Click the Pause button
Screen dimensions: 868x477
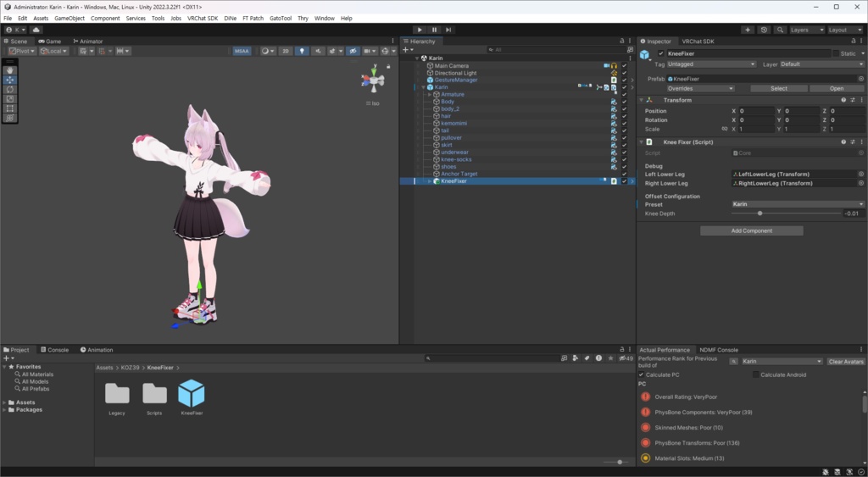(x=434, y=30)
